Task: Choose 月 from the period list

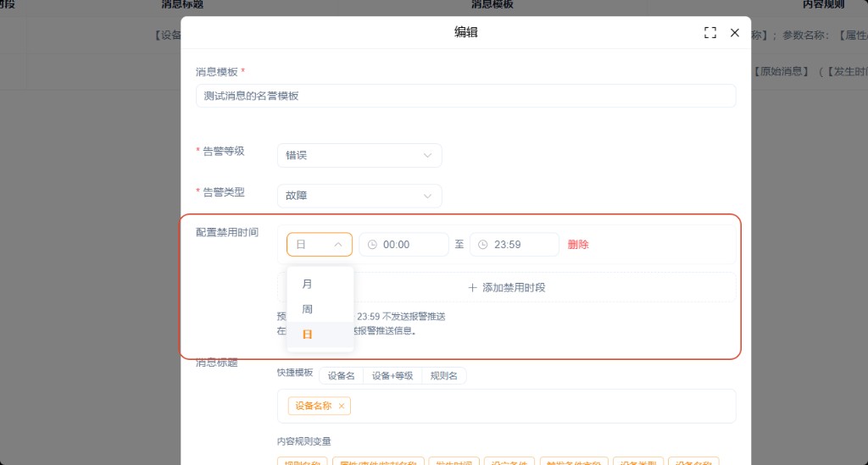Action: click(x=320, y=284)
